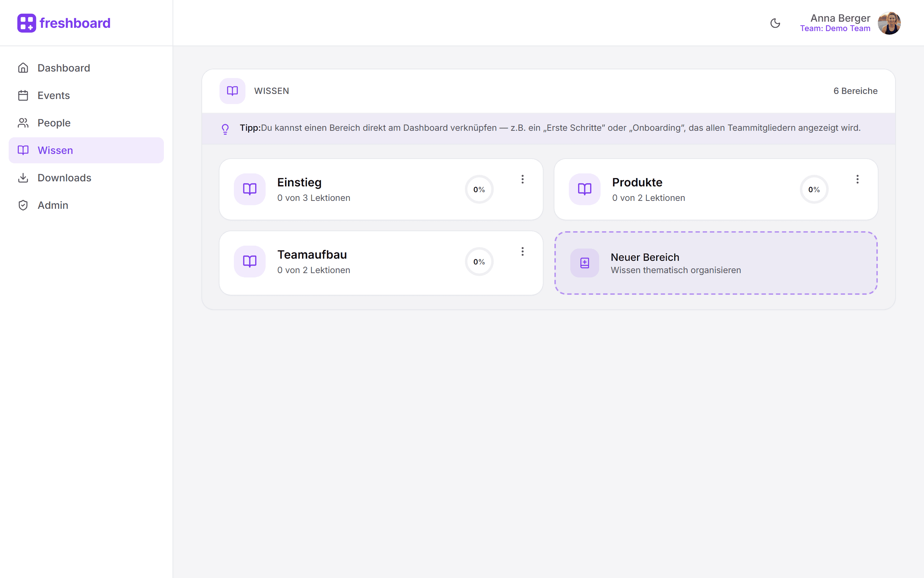The height and width of the screenshot is (578, 924).
Task: Click the Teamaufbau book icon
Action: pyautogui.click(x=250, y=262)
